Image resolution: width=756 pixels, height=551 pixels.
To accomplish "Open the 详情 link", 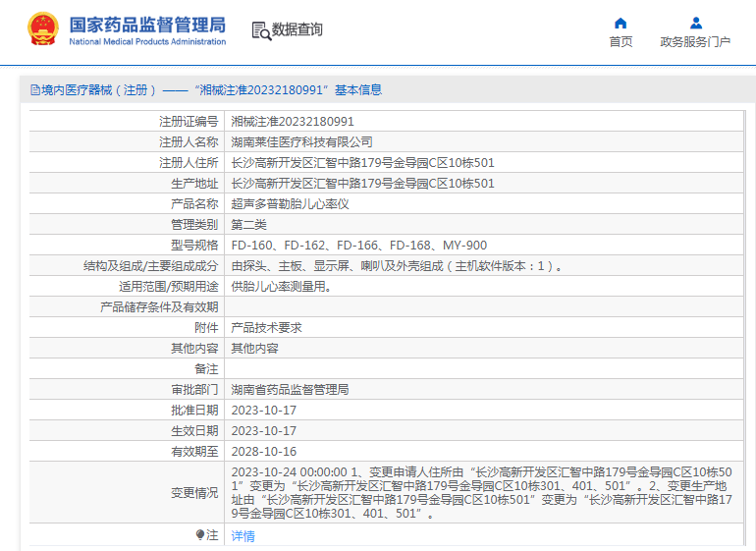I will (243, 535).
